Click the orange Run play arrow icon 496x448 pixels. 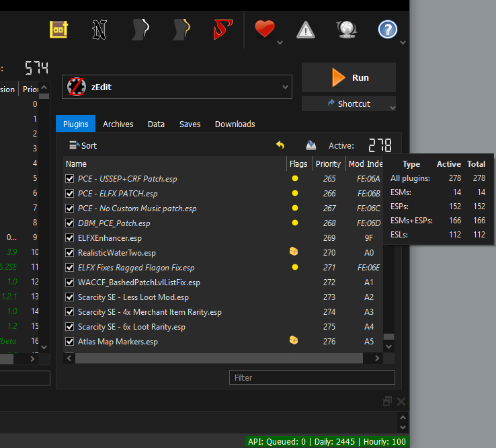click(x=338, y=77)
